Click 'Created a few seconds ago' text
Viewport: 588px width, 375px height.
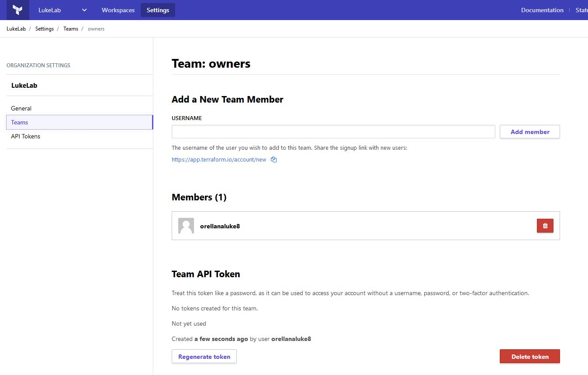210,339
